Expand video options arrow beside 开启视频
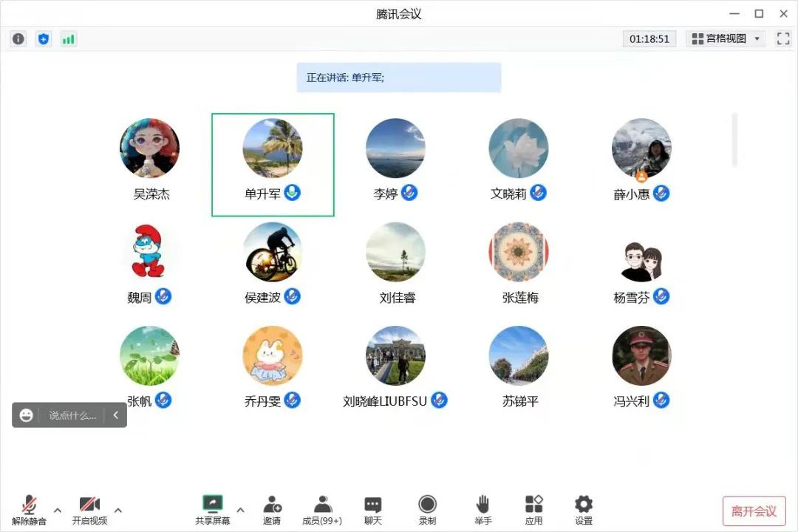The image size is (798, 532). [x=118, y=510]
